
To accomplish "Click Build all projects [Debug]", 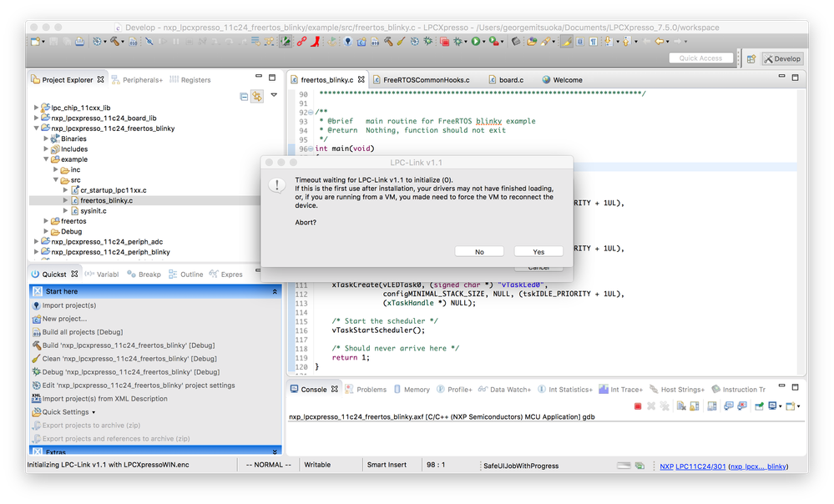I will click(83, 332).
